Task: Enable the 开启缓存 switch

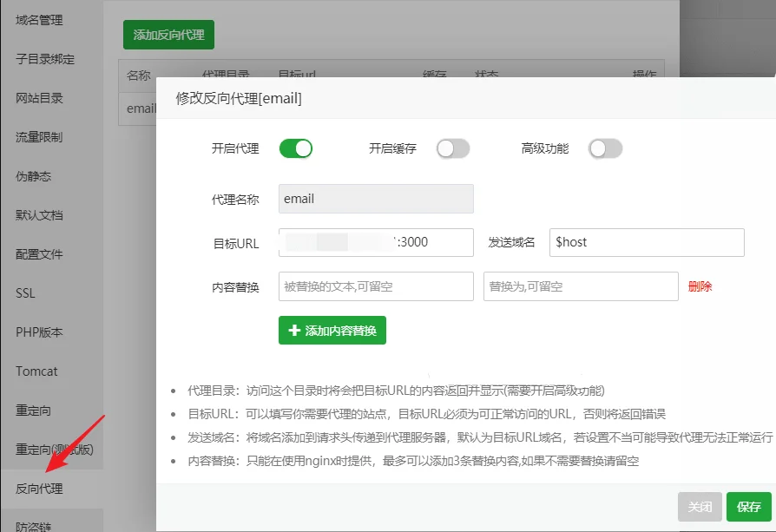Action: [x=453, y=148]
